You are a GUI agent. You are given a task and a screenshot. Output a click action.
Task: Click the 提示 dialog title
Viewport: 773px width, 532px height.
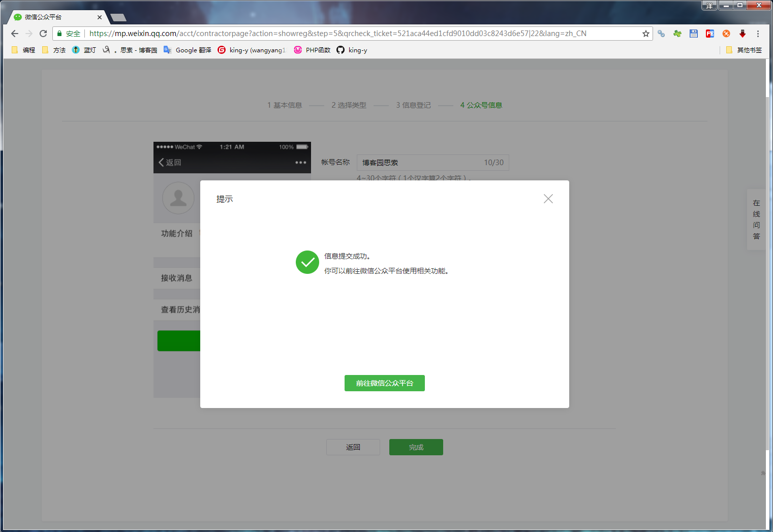coord(225,199)
